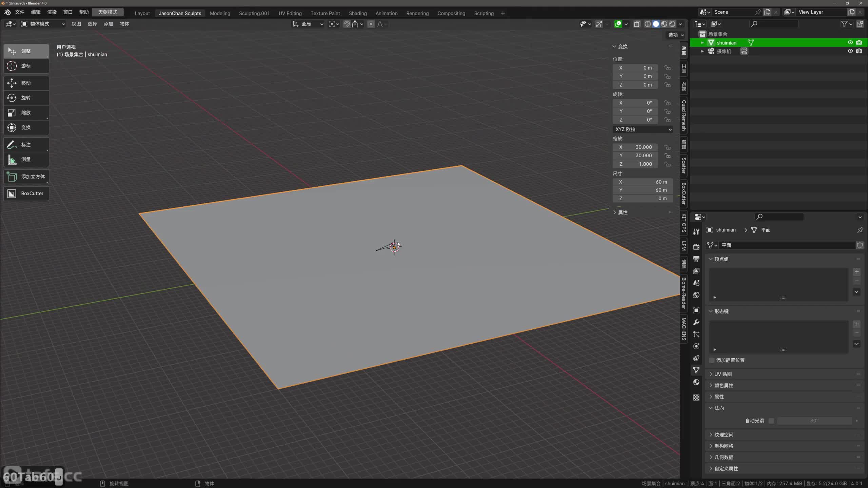This screenshot has width=868, height=488.
Task: Hide shuimian object in viewport
Action: point(850,42)
